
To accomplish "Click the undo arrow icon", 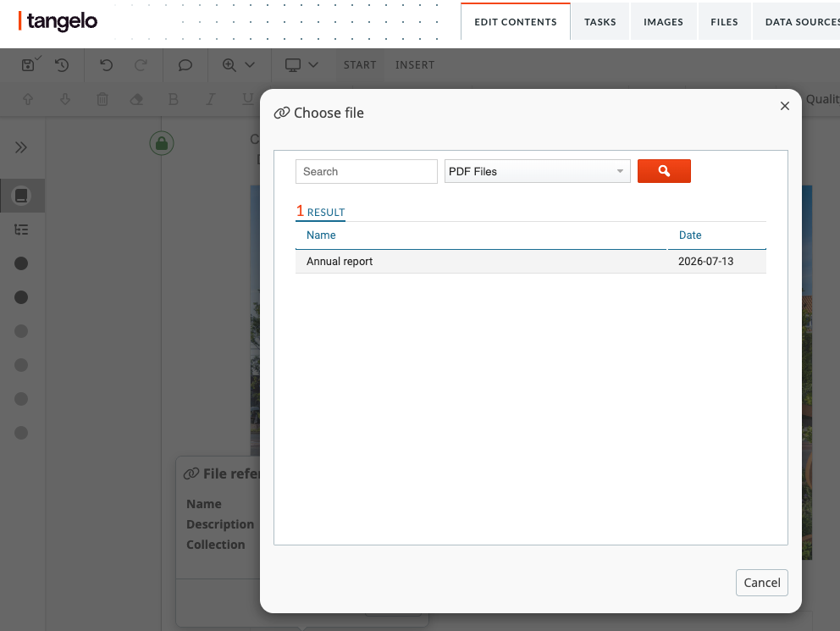I will [x=106, y=65].
